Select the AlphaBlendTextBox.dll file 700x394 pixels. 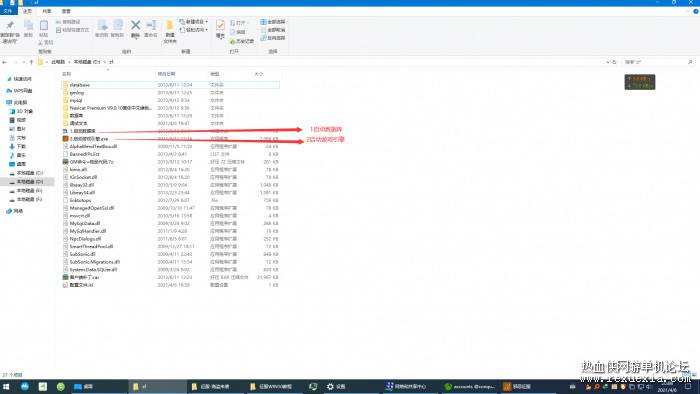point(93,146)
